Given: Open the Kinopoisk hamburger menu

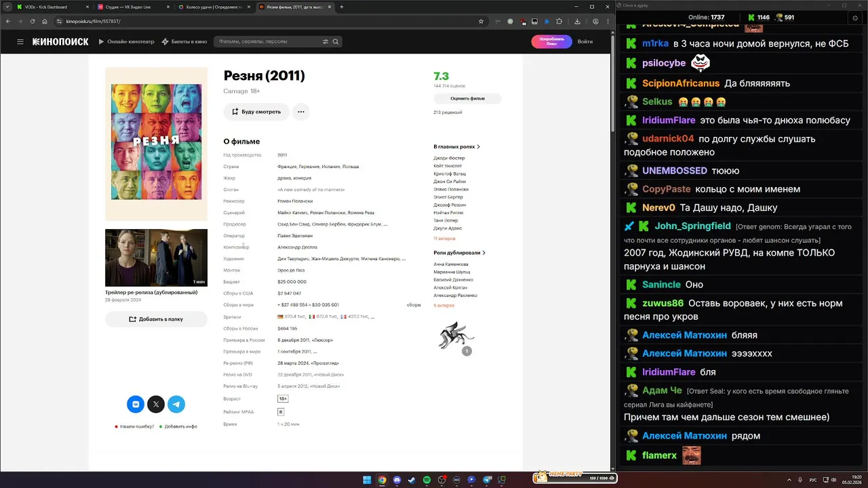Looking at the screenshot, I should 20,41.
